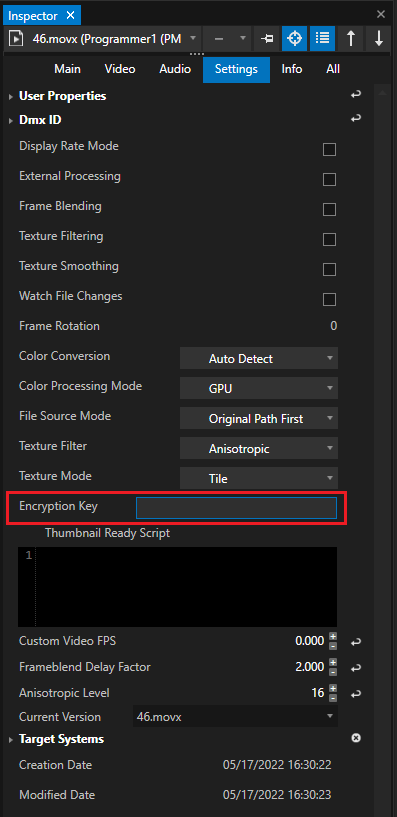Reset Custom Video FPS value
Image resolution: width=397 pixels, height=817 pixels.
tap(356, 642)
